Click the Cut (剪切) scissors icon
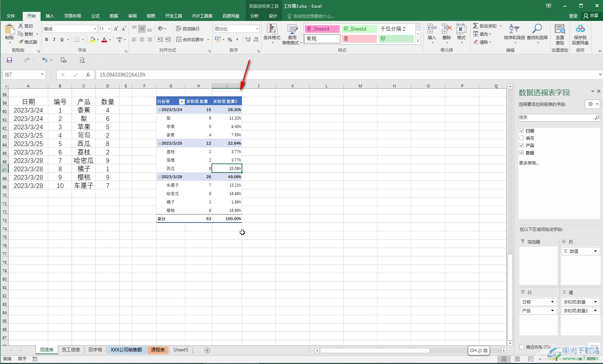The height and width of the screenshot is (364, 603). pos(21,26)
